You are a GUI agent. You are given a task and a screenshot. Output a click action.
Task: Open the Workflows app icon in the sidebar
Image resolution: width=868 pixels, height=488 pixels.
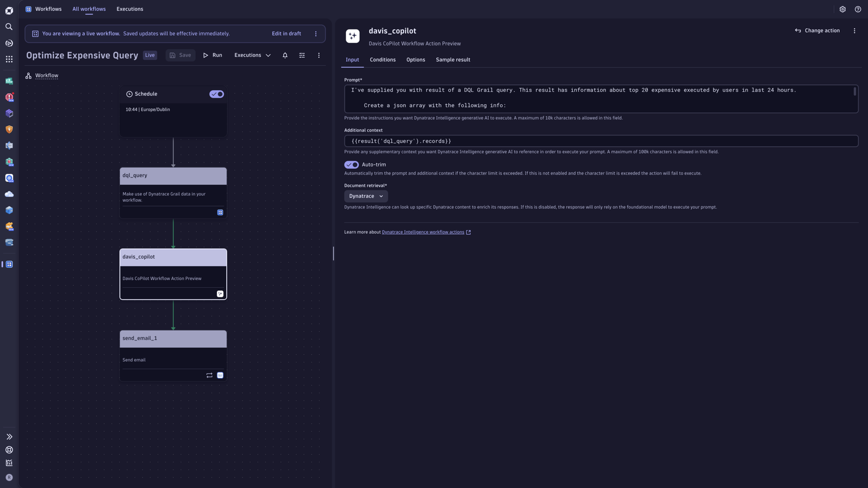(x=9, y=265)
